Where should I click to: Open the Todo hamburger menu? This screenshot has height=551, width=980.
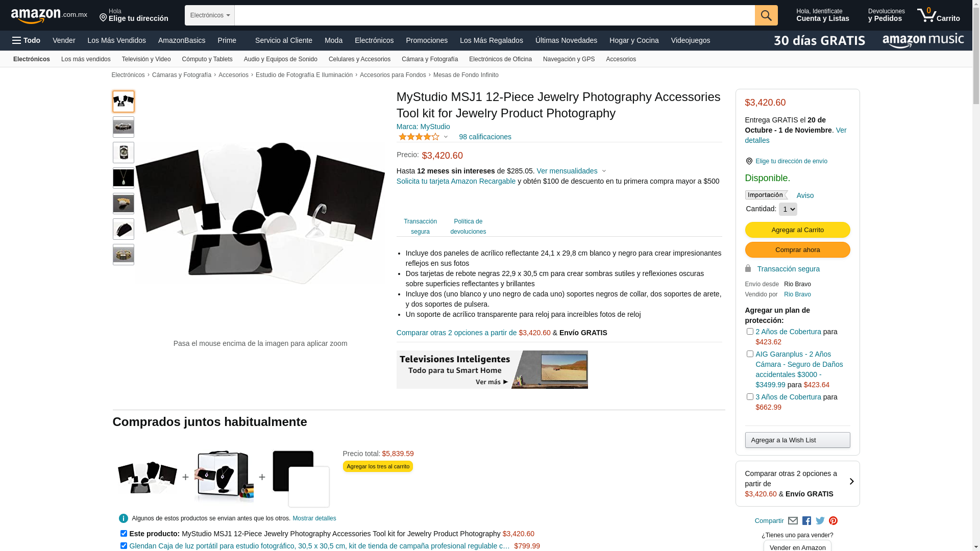27,40
